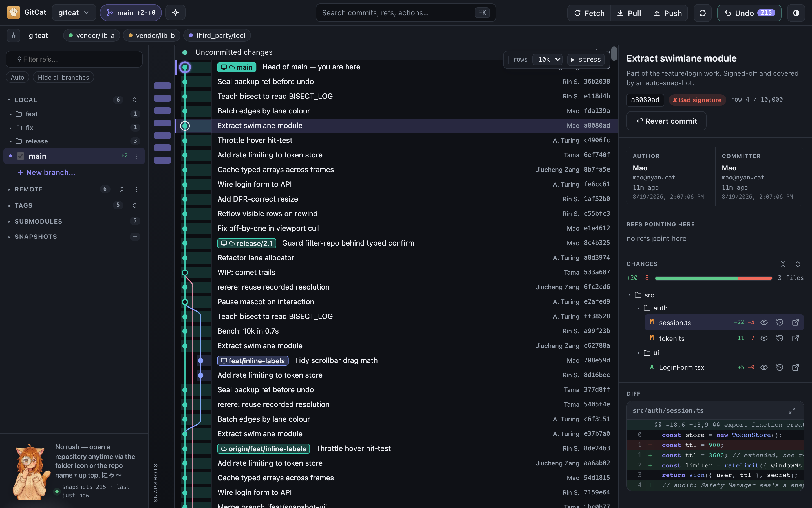Viewport: 812px width, 508px height.
Task: Select the main branch in sidebar
Action: click(74, 156)
